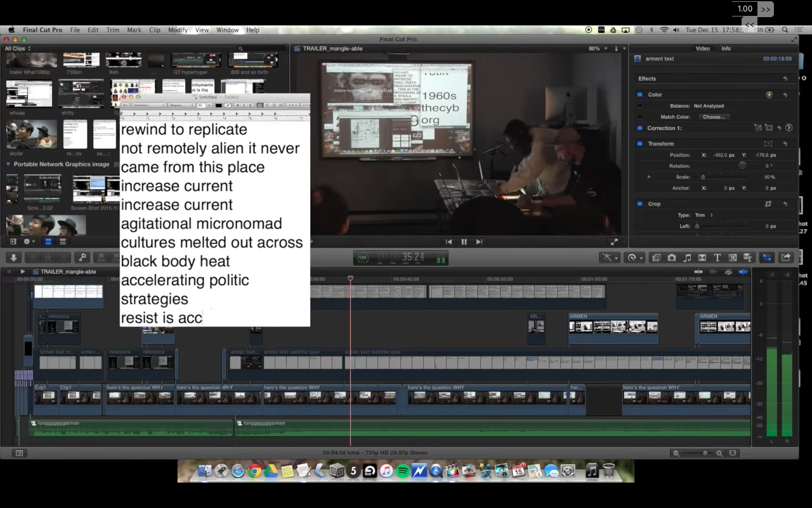Enable the Balance checkbox
812x508 pixels.
coord(640,106)
